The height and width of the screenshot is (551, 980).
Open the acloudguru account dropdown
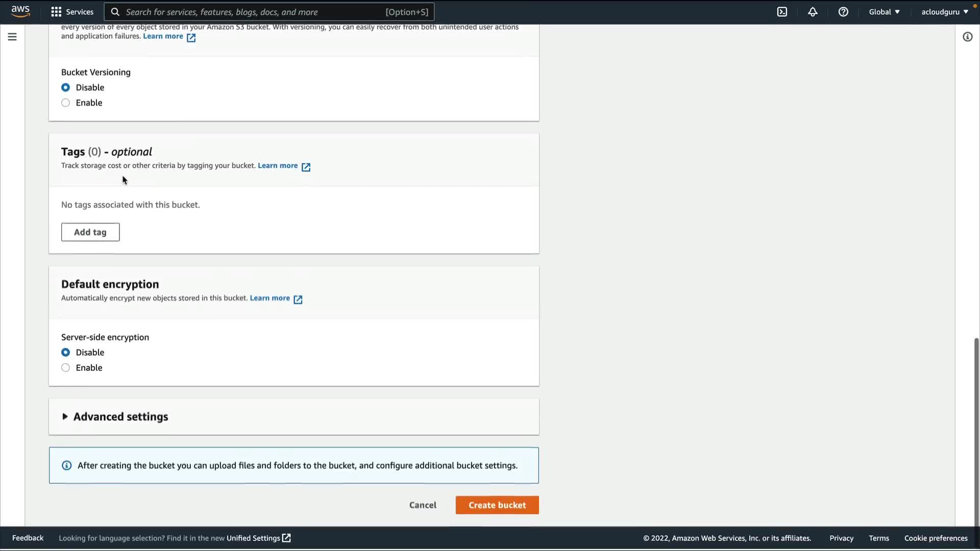point(944,12)
